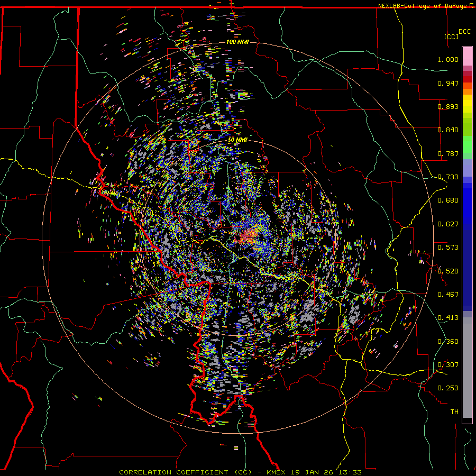This screenshot has height=476, width=476.
Task: Click the 19 JAN 26 date in the caption
Action: coord(312,472)
